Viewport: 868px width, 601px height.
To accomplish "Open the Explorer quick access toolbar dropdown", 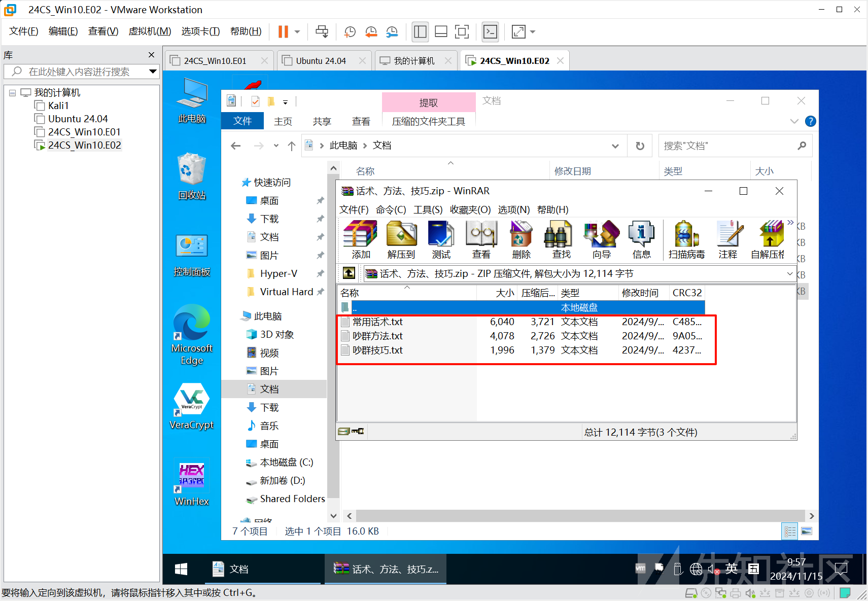I will tap(286, 102).
